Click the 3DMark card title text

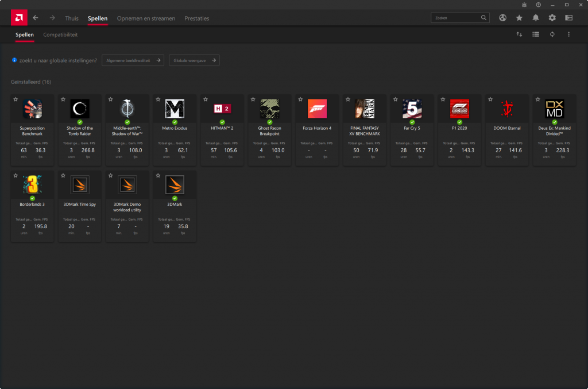175,205
